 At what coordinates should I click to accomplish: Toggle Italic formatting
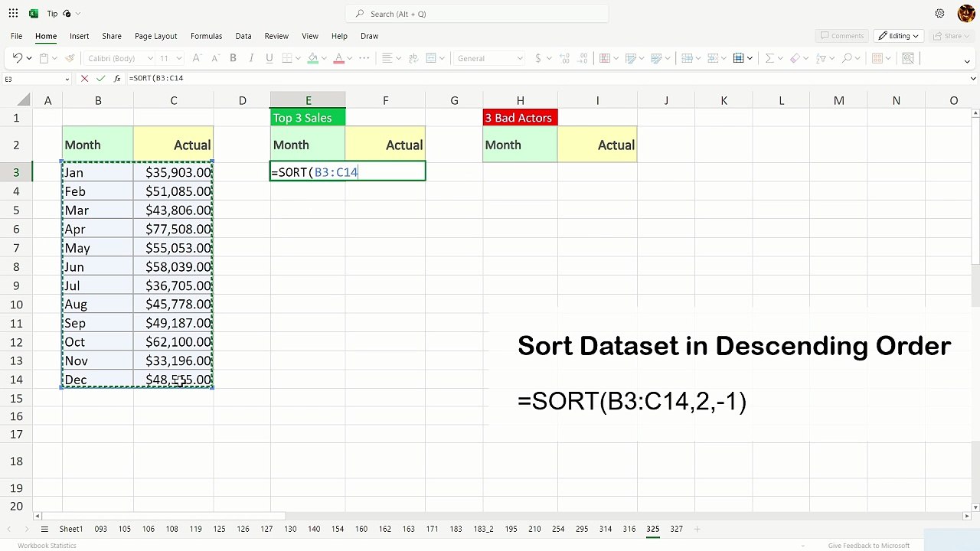250,58
